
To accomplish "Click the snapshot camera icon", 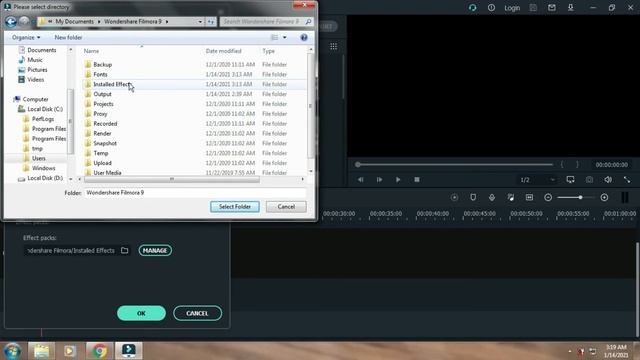I will [589, 180].
